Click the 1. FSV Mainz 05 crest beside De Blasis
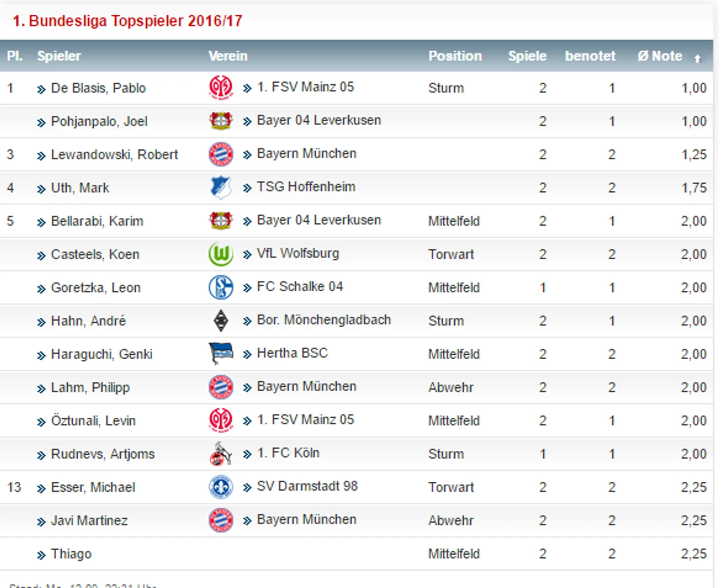The image size is (719, 588). click(221, 88)
